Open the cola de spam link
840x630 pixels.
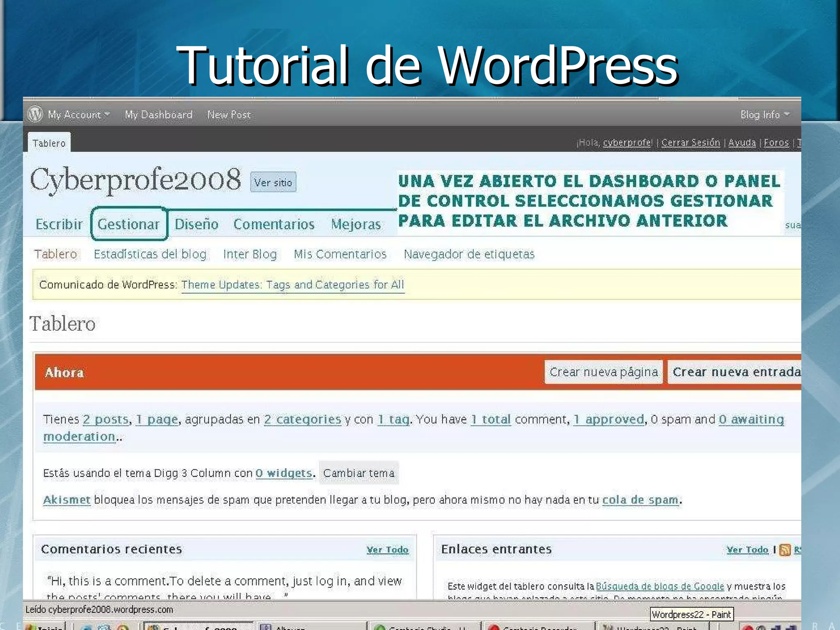(641, 500)
